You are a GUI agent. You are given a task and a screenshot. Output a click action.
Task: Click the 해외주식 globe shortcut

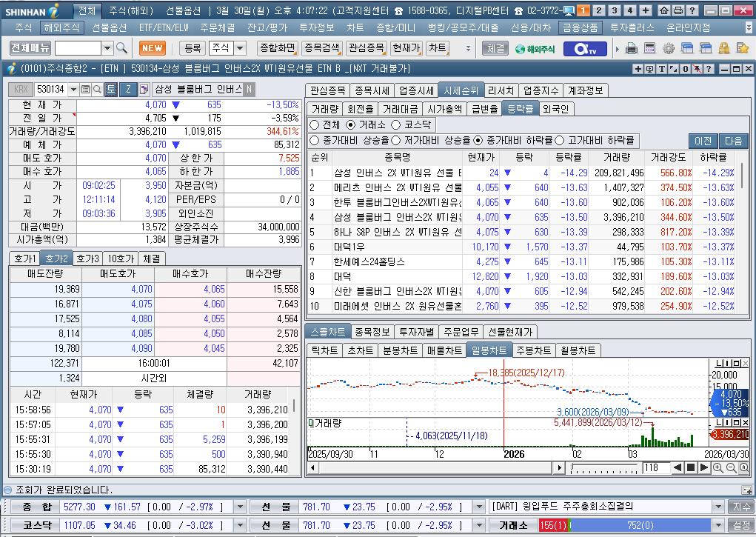[535, 49]
